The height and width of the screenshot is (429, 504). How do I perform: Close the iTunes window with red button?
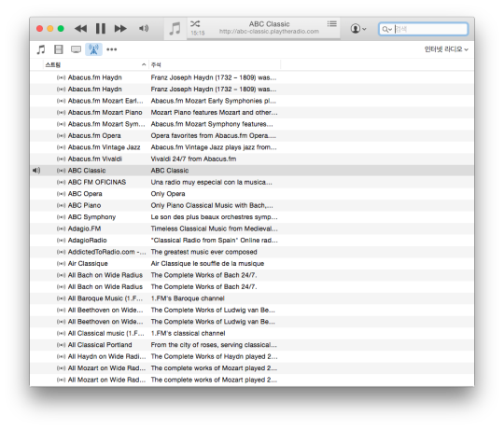point(39,29)
